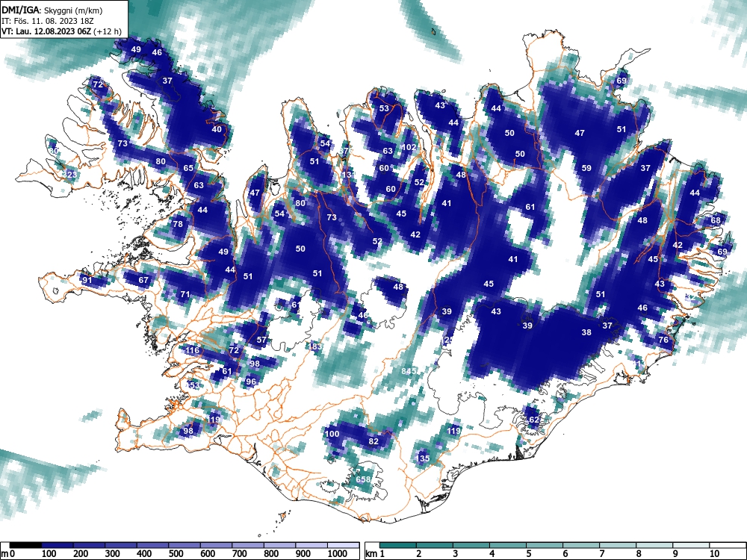Click the map value "57"

click(261, 340)
